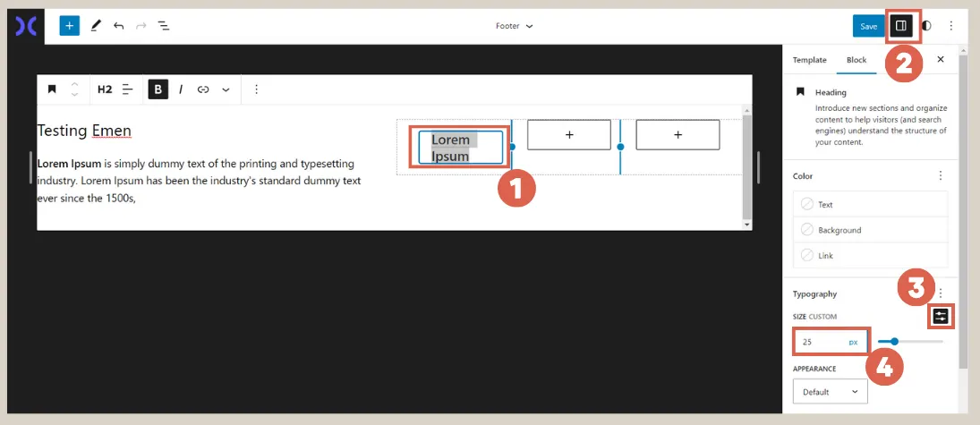Click the canvas scrollbar up arrow
The image size is (980, 425).
pos(747,110)
